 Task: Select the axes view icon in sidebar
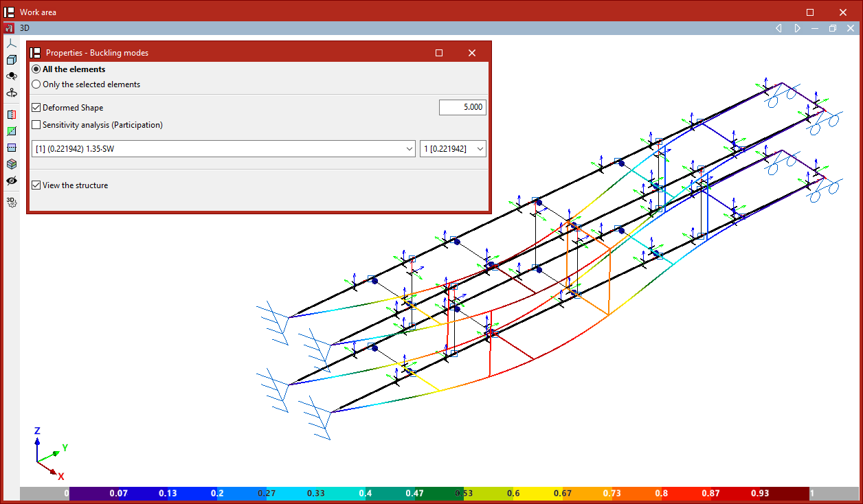[x=11, y=43]
